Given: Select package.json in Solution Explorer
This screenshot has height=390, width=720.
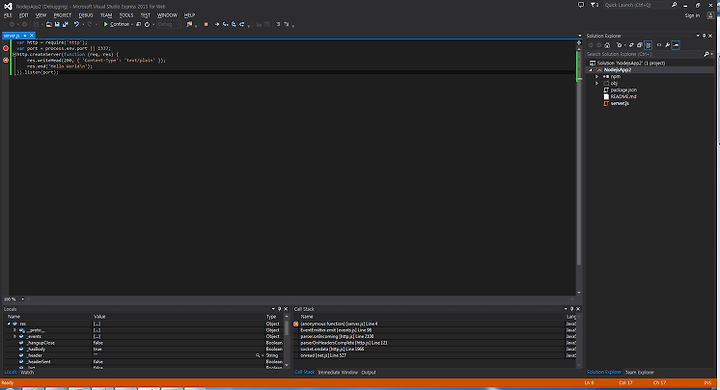Looking at the screenshot, I should [624, 90].
